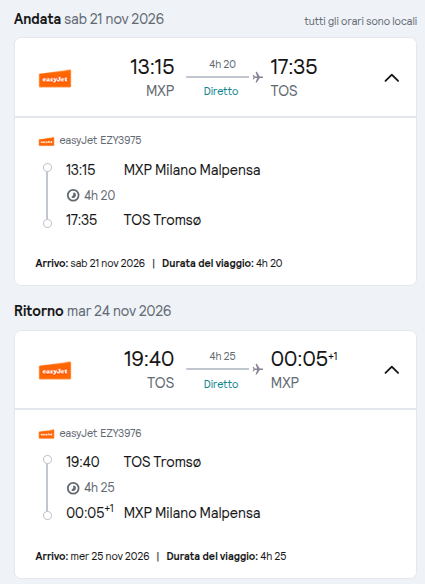425x584 pixels.
Task: Click MXP Milano Malpensa departure in outbound details
Action: click(x=192, y=170)
